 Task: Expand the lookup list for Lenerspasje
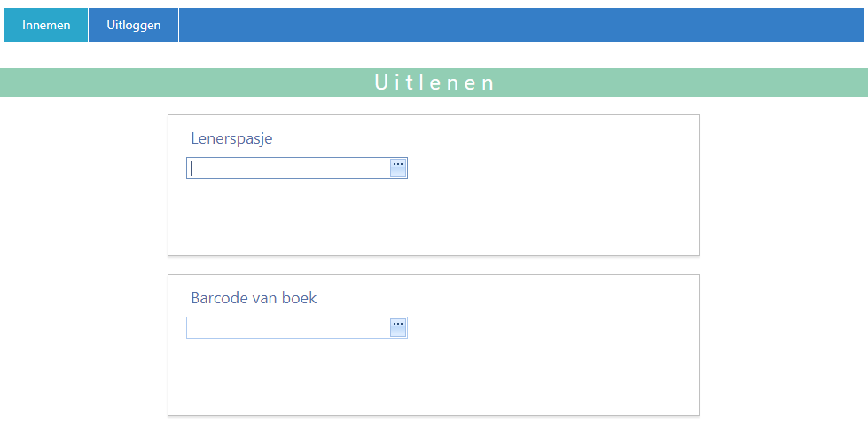tap(398, 168)
